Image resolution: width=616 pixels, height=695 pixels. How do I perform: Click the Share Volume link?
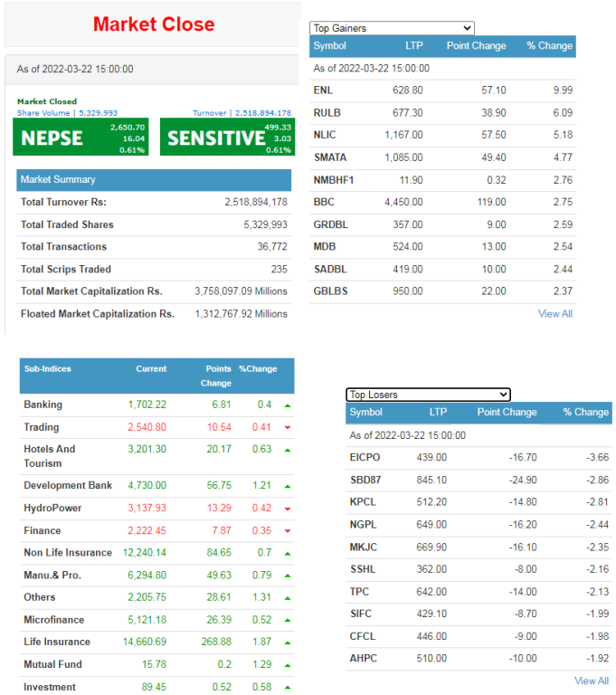67,113
